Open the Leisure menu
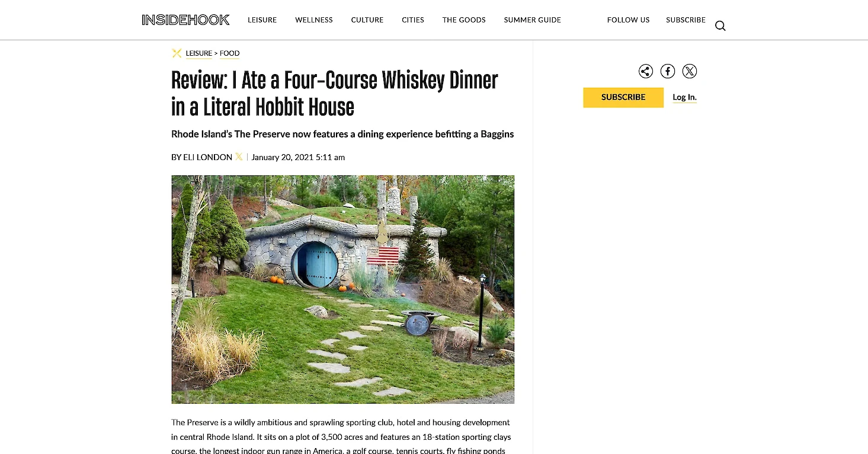The height and width of the screenshot is (454, 868). coord(262,20)
